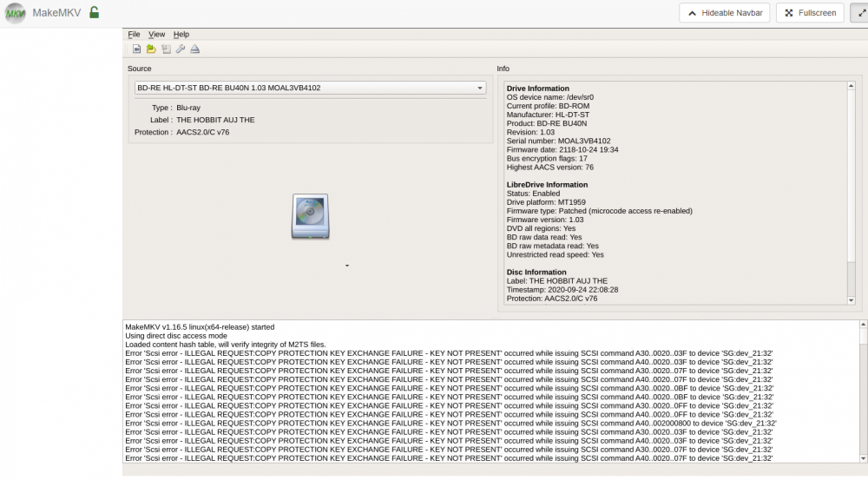Click 'Current profile: BD-ROM' line

pos(548,106)
